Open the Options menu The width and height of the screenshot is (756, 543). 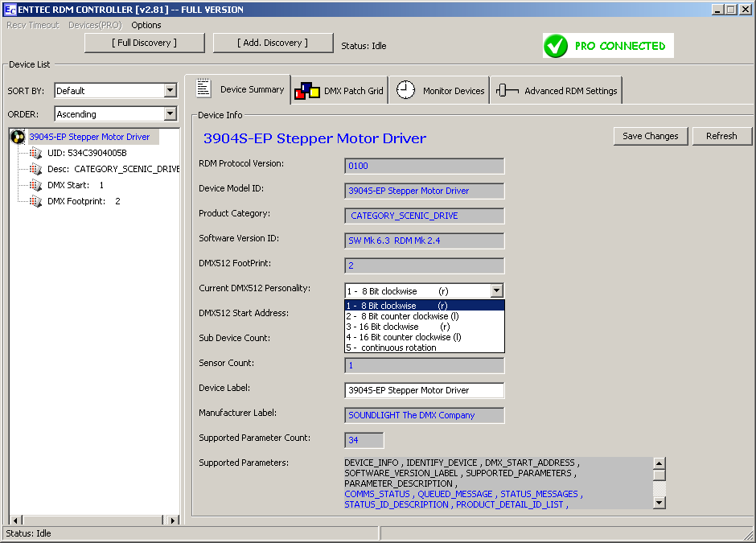tap(146, 25)
